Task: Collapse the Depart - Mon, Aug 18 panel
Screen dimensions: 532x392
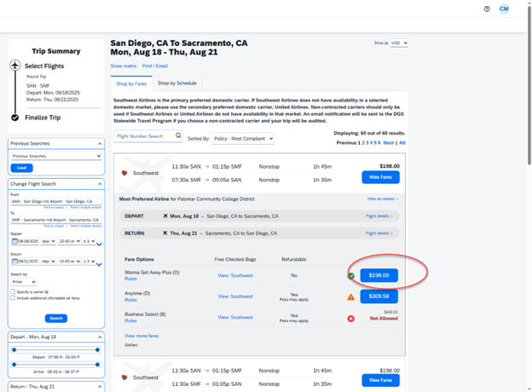Action: (100, 337)
